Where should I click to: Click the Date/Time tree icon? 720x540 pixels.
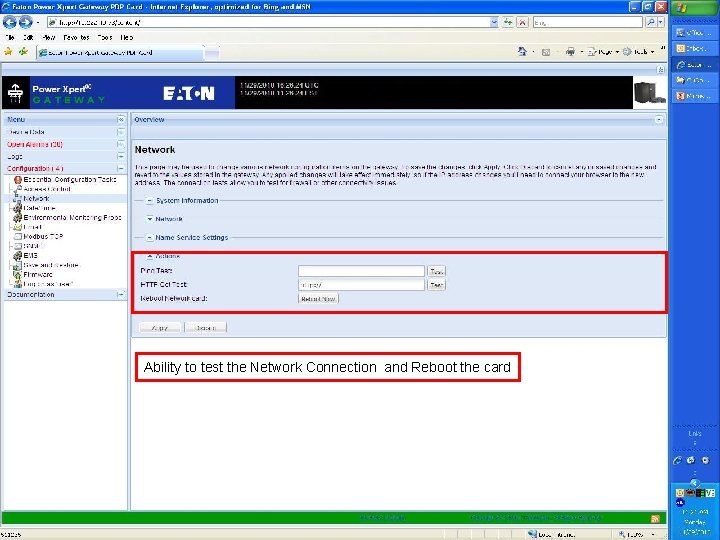[17, 208]
